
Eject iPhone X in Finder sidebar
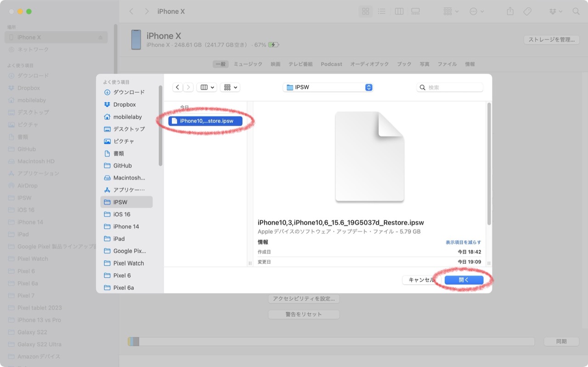pyautogui.click(x=101, y=38)
